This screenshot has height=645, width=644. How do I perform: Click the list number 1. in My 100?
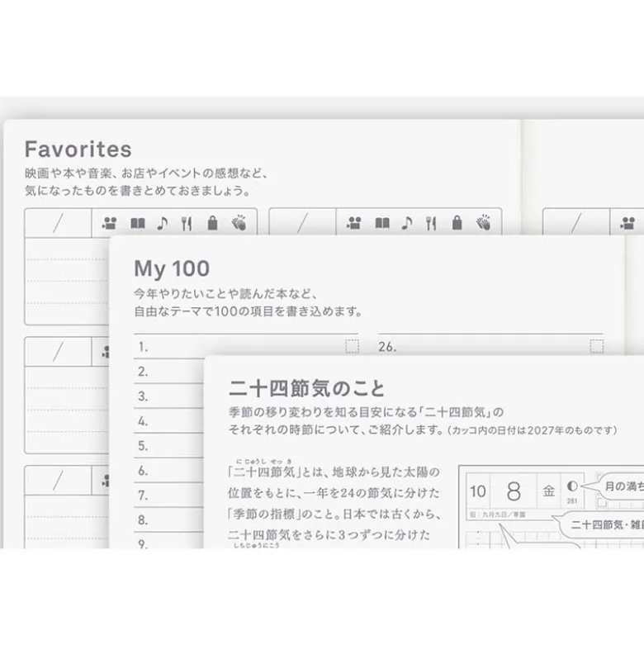pos(143,347)
